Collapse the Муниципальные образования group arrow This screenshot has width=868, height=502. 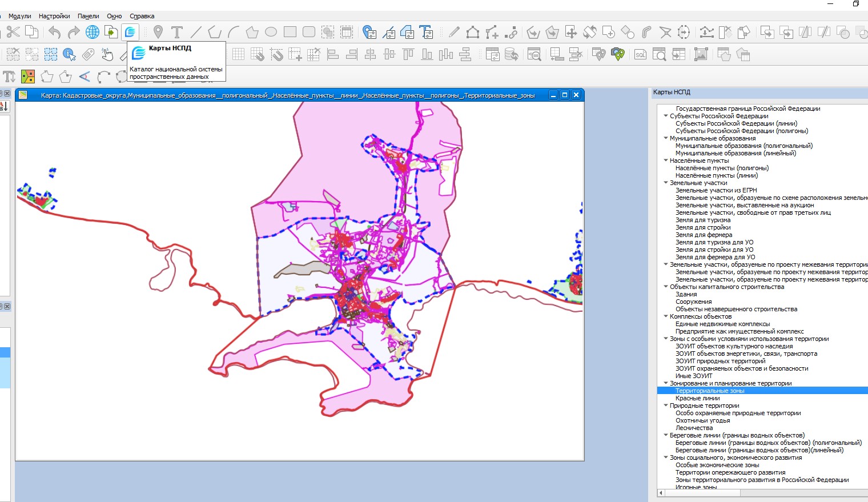(666, 138)
